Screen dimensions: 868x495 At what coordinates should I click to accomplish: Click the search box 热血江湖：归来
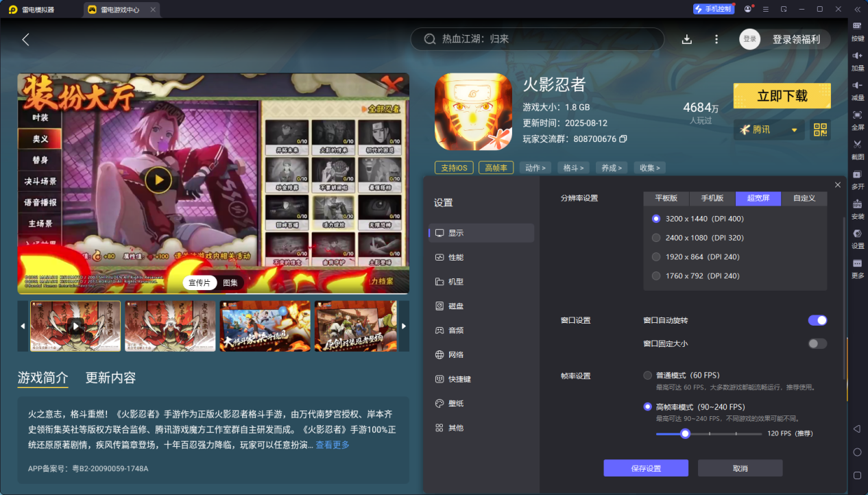click(x=538, y=39)
